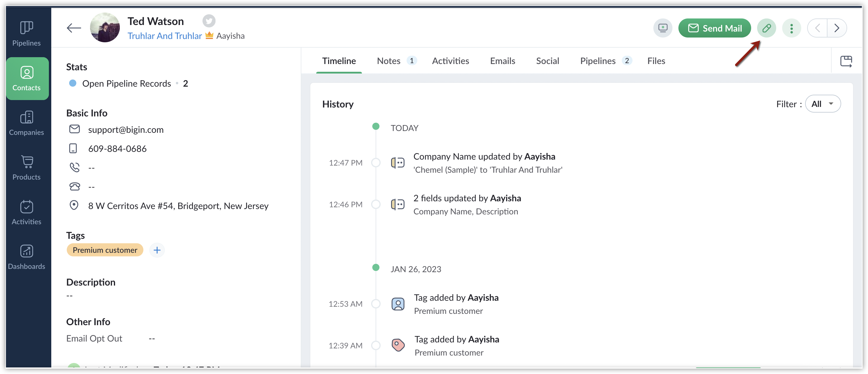Screen dimensions: 868x374
Task: Click the Email Opt Out field value
Action: tap(152, 339)
